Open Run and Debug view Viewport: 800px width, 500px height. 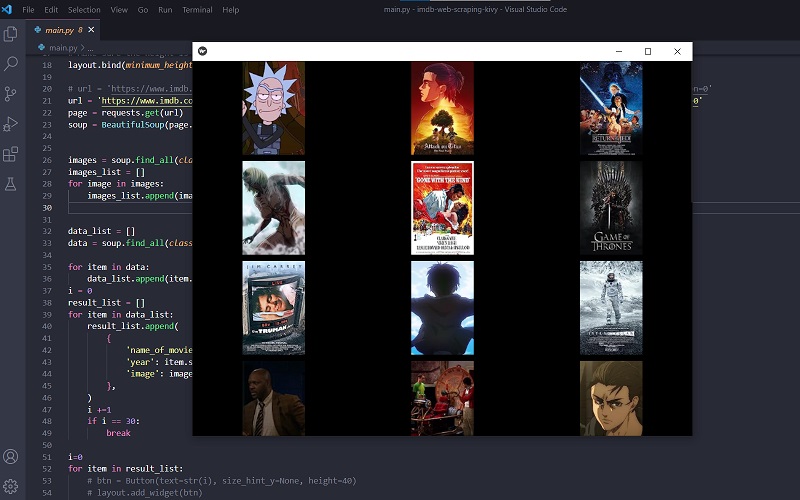(x=11, y=124)
